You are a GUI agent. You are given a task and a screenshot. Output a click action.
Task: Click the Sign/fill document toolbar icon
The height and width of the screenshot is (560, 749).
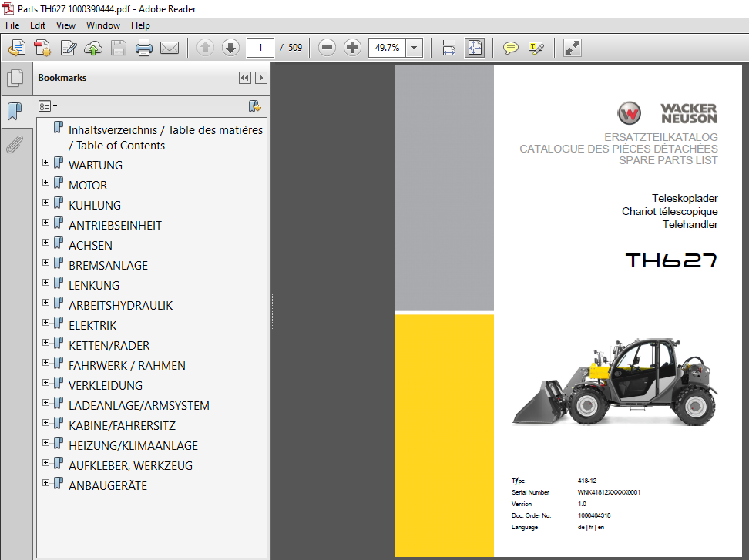coord(69,48)
